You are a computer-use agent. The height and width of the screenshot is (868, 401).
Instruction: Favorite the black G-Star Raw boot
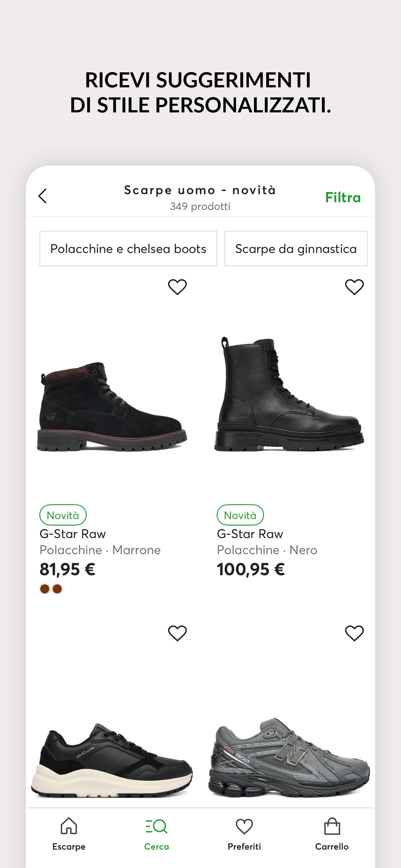pos(354,287)
